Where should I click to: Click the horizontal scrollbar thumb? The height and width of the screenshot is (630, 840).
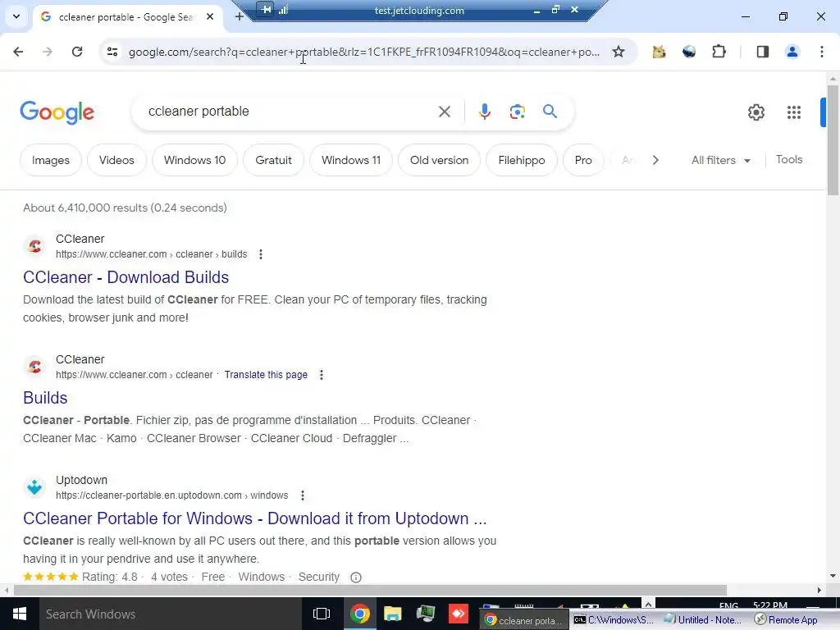[370, 591]
